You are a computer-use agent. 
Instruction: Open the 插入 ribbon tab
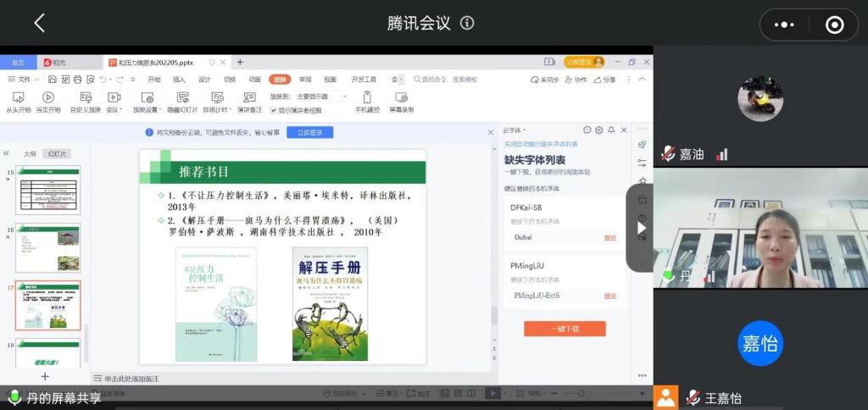[179, 80]
